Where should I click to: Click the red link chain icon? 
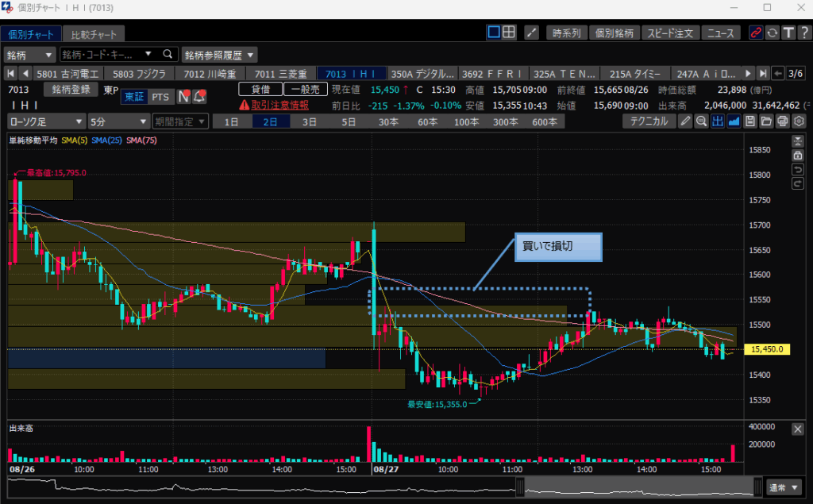tap(755, 33)
